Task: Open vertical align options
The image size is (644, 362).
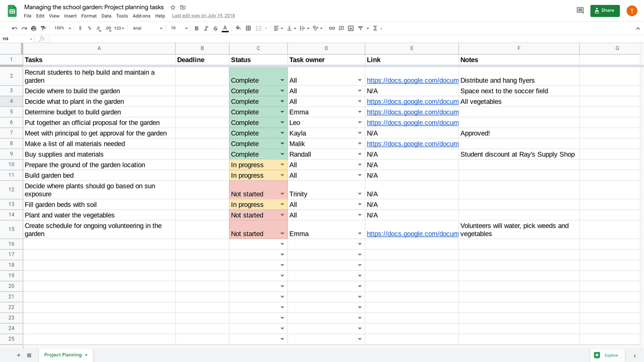Action: pos(291,28)
